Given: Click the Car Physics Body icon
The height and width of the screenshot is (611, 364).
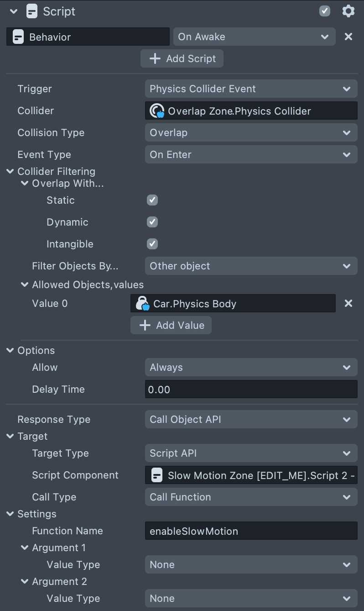Looking at the screenshot, I should pos(143,304).
